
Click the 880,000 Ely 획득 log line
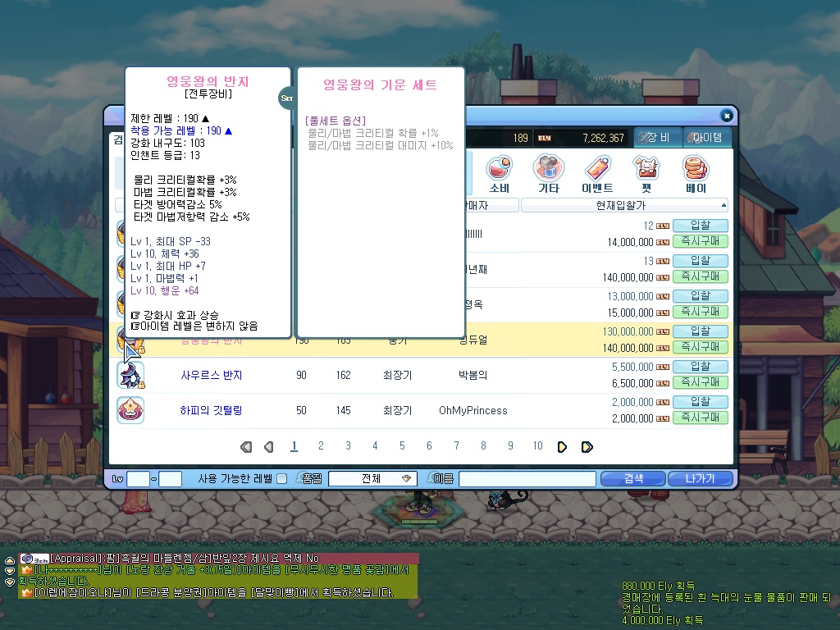tap(659, 586)
